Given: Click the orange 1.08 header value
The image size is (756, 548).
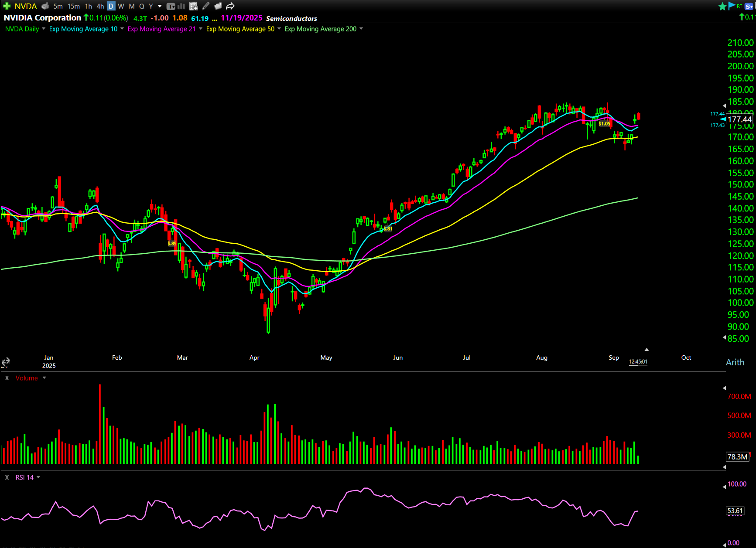Looking at the screenshot, I should 180,18.
